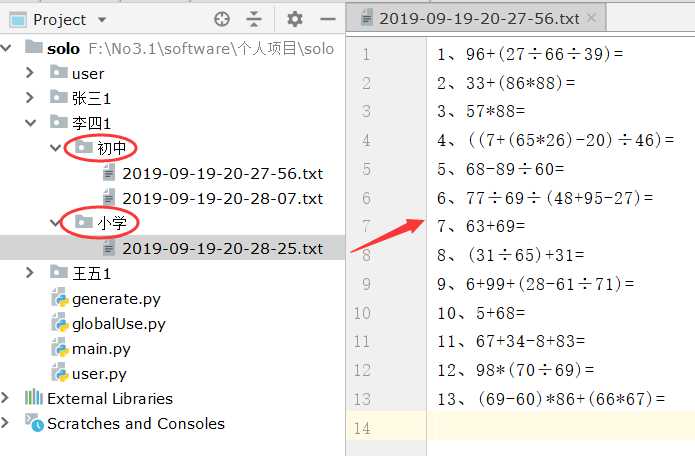The width and height of the screenshot is (695, 456).
Task: Place cursor on line 13 expression (69-60)*86+(66*67)=
Action: pyautogui.click(x=571, y=399)
